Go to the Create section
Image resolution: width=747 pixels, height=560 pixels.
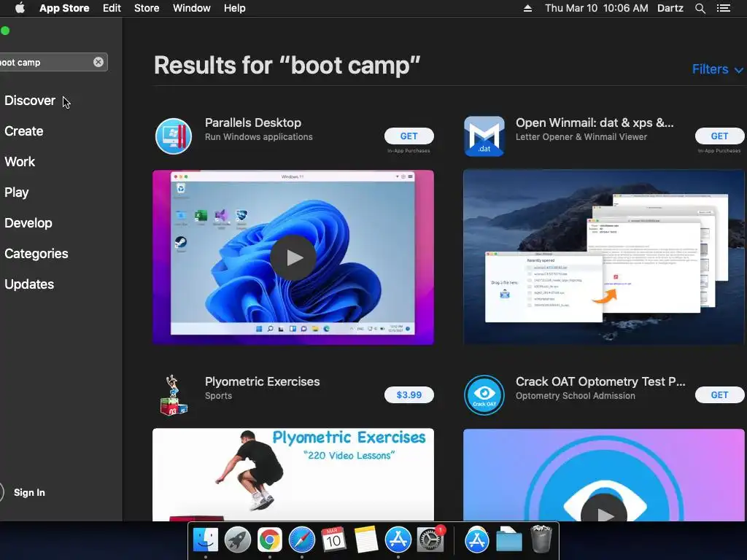point(24,131)
